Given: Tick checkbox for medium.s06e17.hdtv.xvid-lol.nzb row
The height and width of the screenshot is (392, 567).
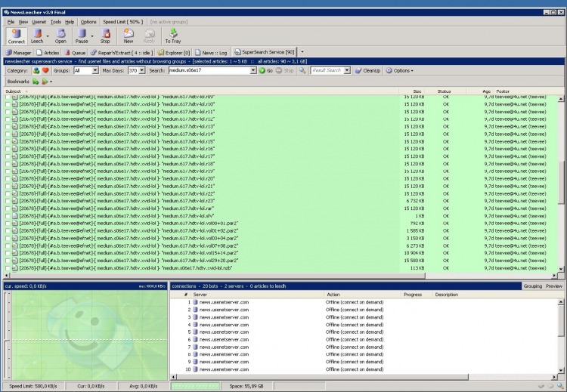Looking at the screenshot, I should [x=8, y=268].
